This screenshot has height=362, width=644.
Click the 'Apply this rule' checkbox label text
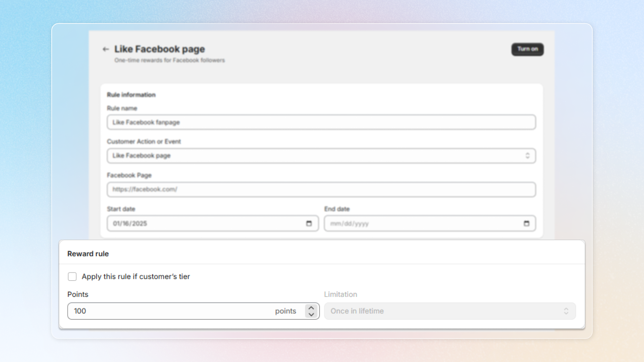[136, 277]
